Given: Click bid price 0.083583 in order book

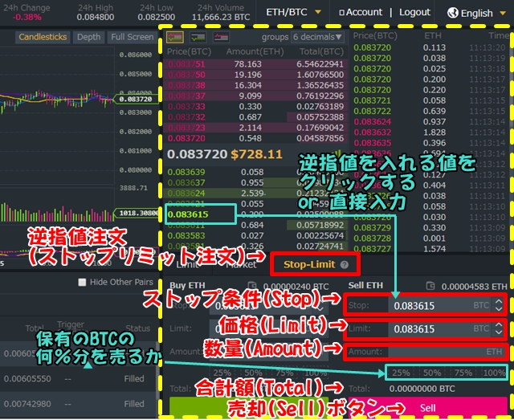Looking at the screenshot, I should click(186, 235).
